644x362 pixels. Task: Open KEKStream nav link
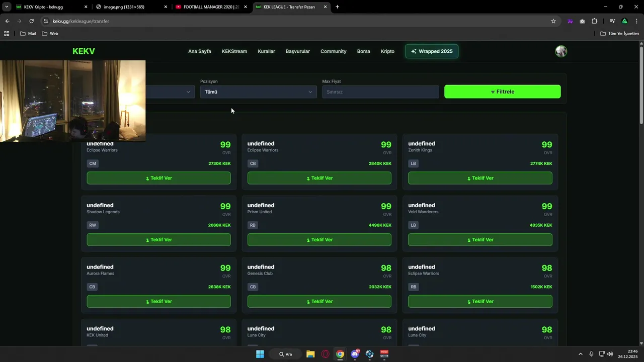point(234,51)
